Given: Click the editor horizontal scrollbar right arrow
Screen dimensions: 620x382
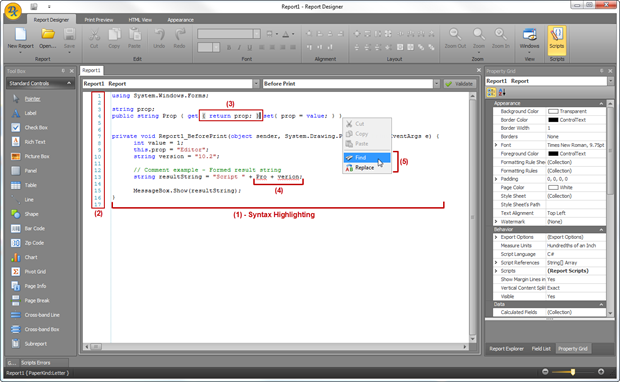Looking at the screenshot, I should tap(465, 347).
